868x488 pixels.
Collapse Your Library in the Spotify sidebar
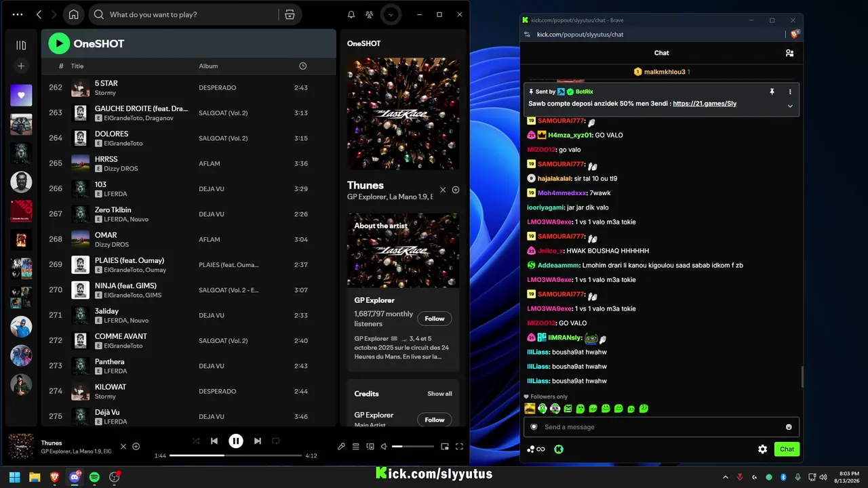point(21,45)
